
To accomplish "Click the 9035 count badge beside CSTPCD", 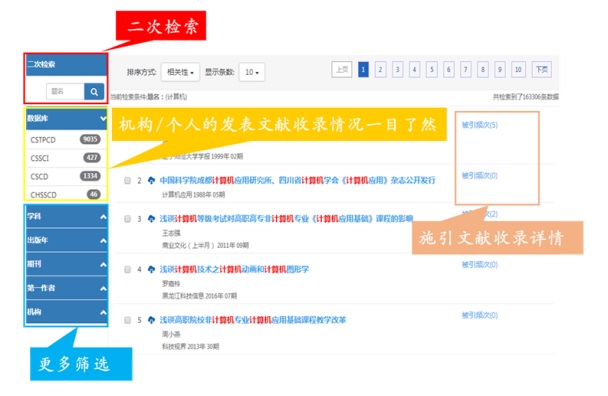I will click(90, 139).
